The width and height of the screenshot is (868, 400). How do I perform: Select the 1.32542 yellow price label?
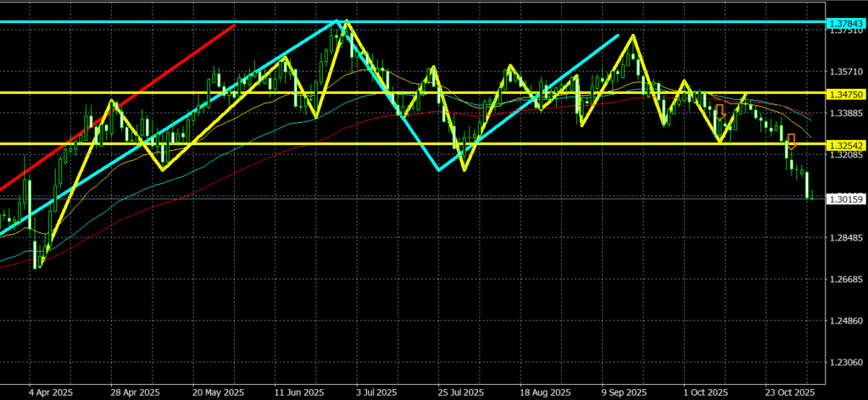point(846,144)
